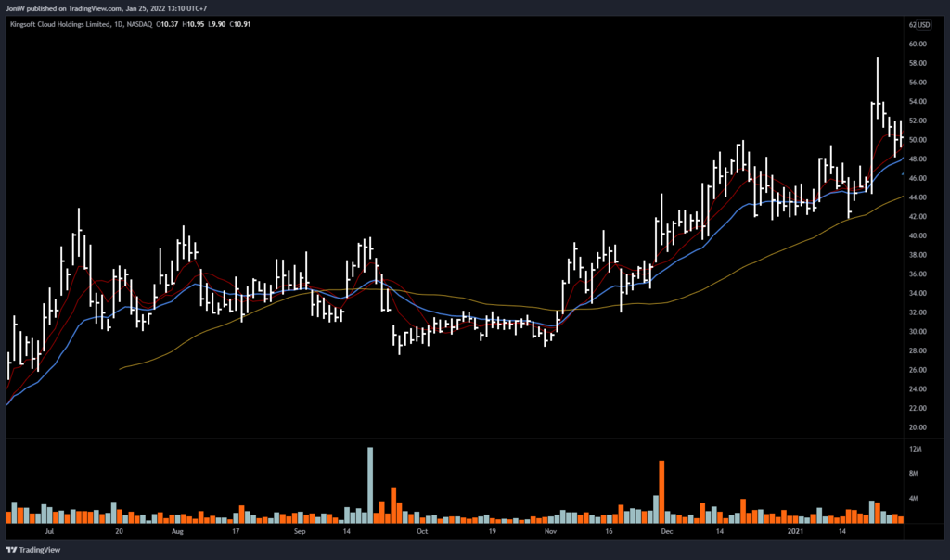Click the tall orange volume bar before December
This screenshot has width=950, height=560.
point(661,490)
